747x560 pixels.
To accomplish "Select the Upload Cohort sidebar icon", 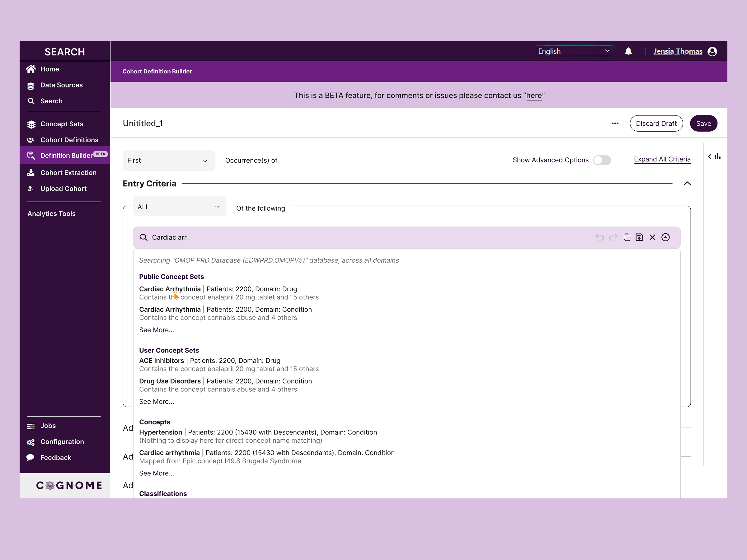I will (x=31, y=188).
